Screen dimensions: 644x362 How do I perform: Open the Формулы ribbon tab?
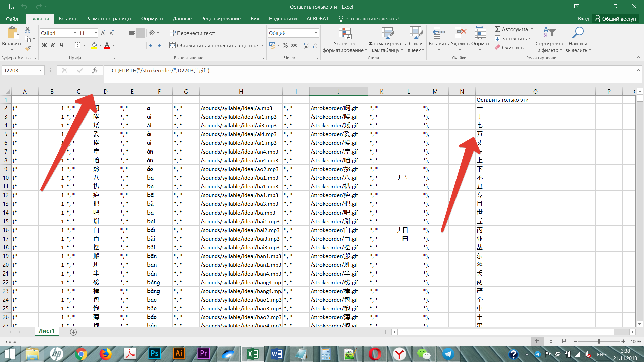152,19
